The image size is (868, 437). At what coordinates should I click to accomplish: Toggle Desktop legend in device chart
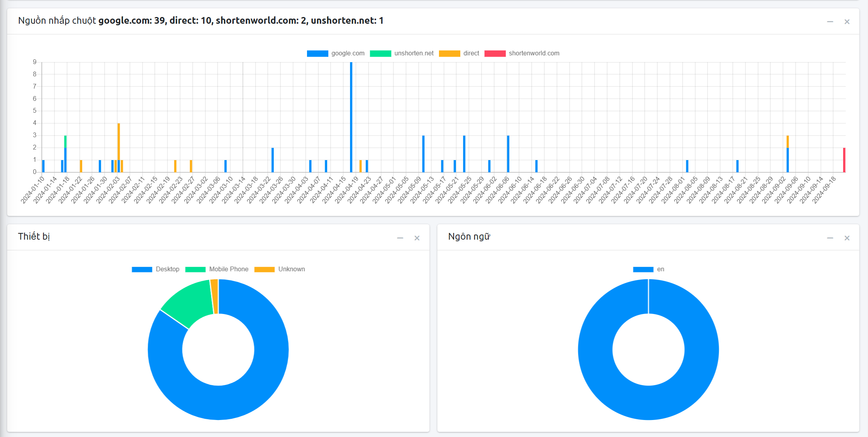(155, 269)
